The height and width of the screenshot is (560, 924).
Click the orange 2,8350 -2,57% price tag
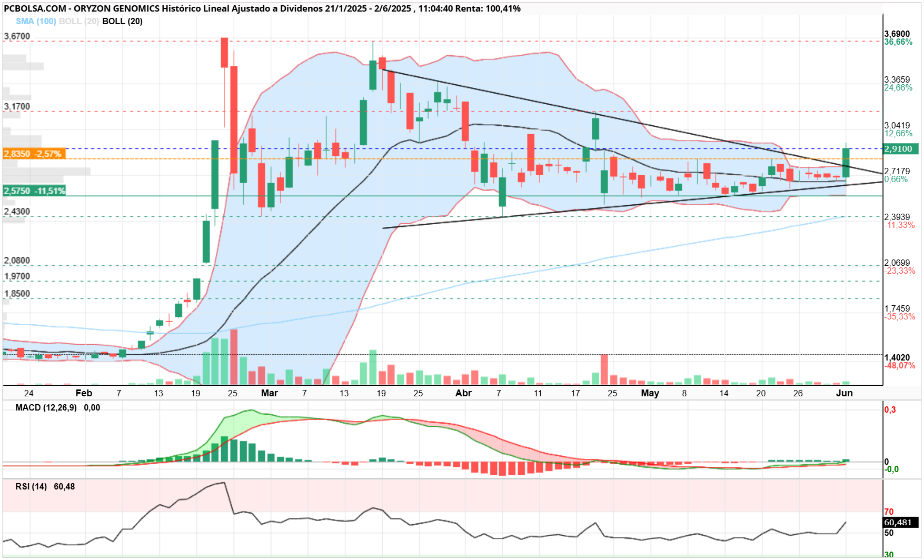point(34,154)
